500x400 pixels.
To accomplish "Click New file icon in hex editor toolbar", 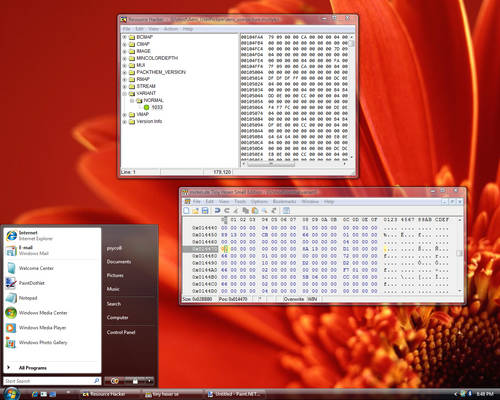I will click(x=187, y=210).
